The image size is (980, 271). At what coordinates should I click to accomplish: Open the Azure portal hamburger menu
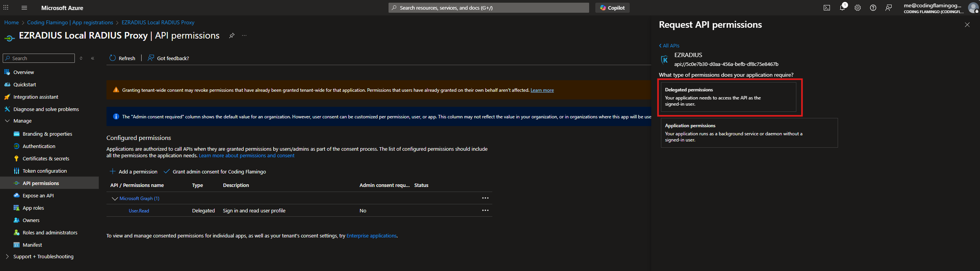pos(24,8)
